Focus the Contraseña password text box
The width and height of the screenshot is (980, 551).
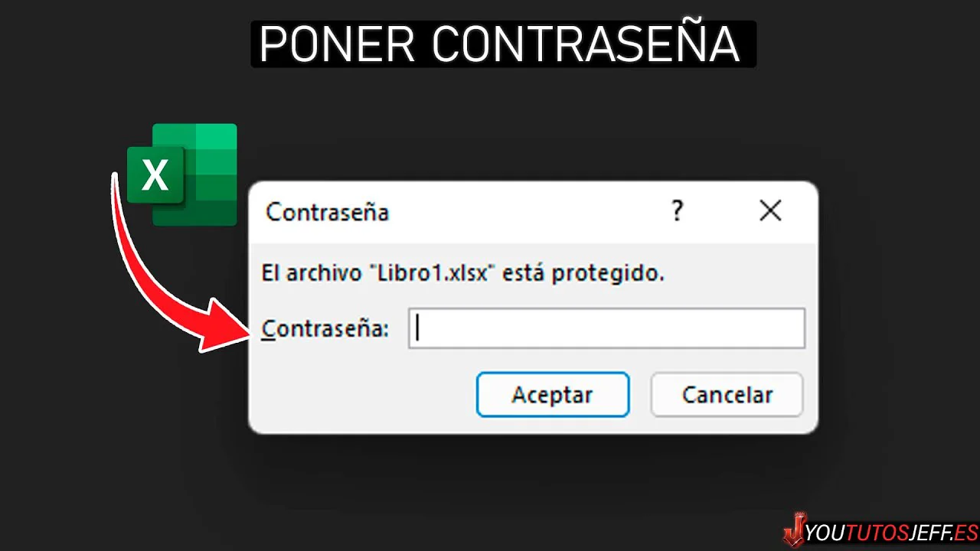coord(606,328)
